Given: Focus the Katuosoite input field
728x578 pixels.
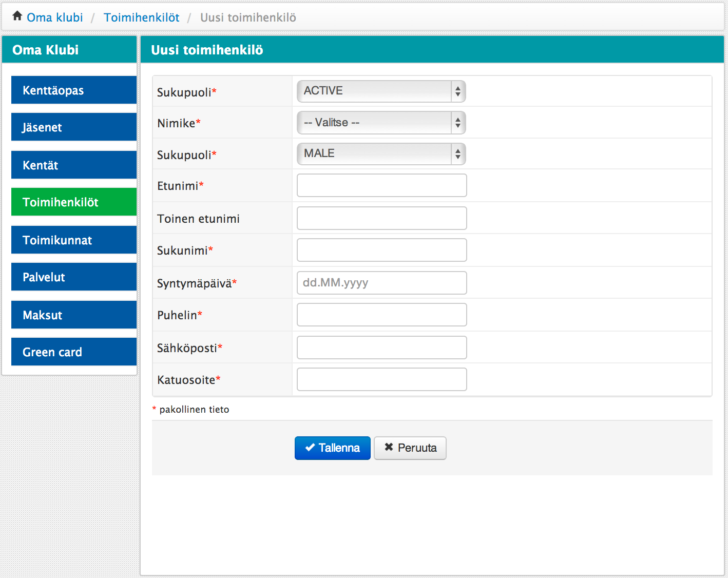Looking at the screenshot, I should pos(382,379).
